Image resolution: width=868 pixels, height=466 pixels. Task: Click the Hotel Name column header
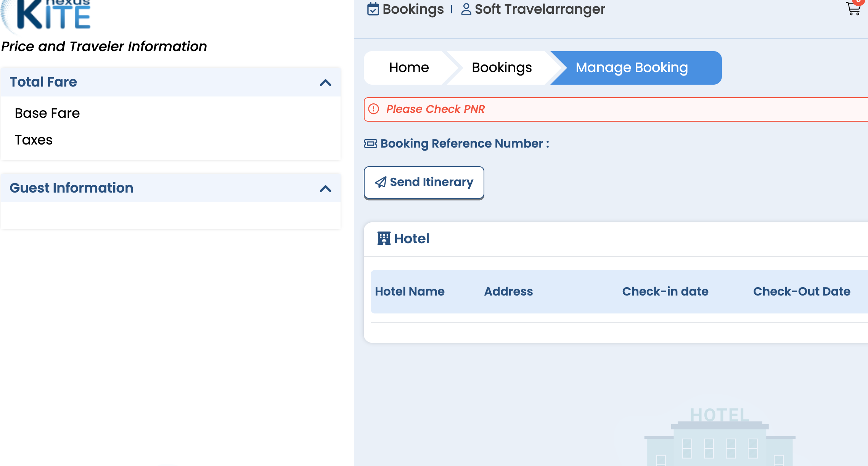click(x=410, y=291)
